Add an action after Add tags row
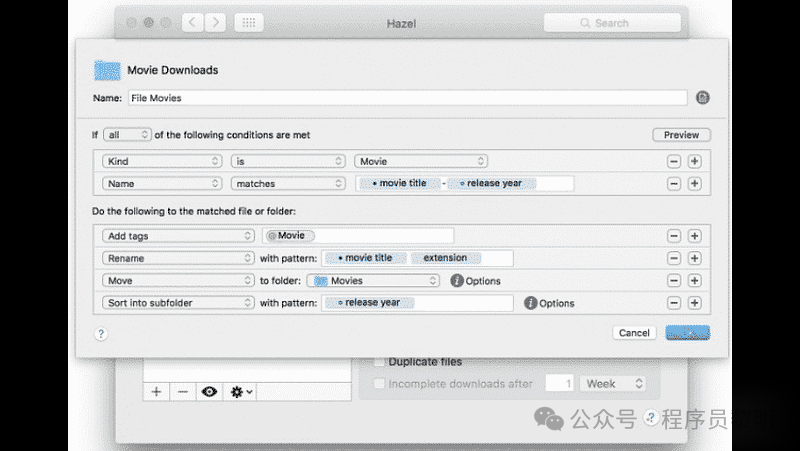The image size is (800, 451). (x=694, y=236)
